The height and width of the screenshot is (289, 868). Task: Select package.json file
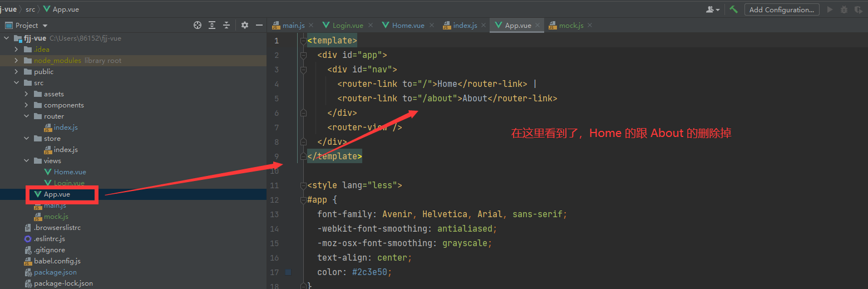click(55, 272)
